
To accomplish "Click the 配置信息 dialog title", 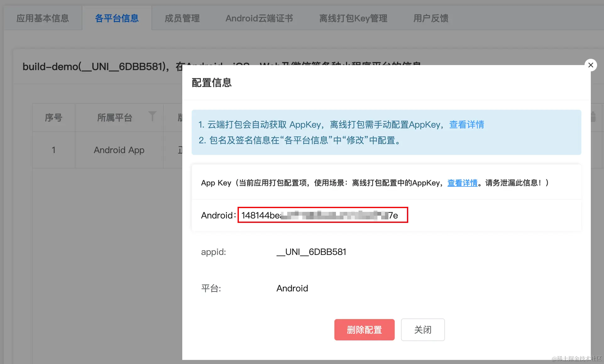I will (211, 83).
